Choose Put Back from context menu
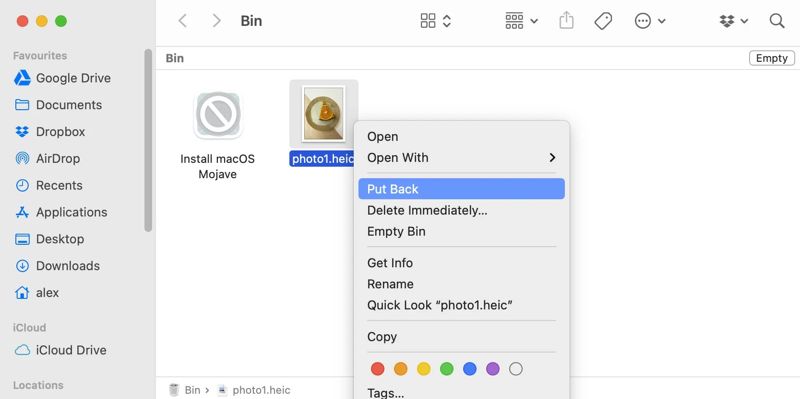The height and width of the screenshot is (399, 800). click(461, 189)
